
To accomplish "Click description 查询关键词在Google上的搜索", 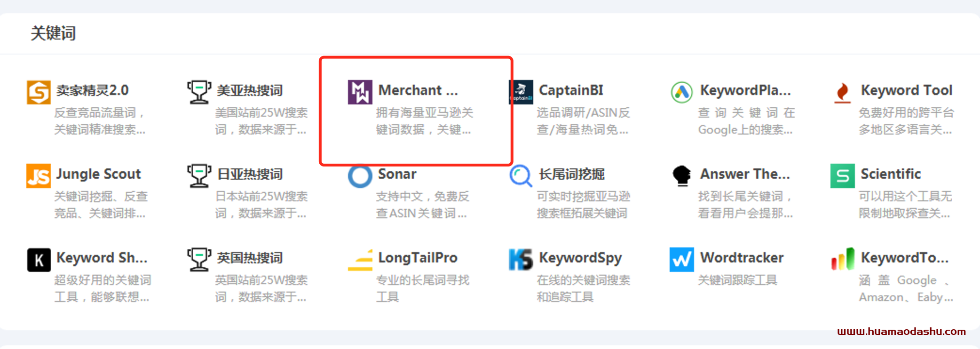I will click(x=746, y=121).
